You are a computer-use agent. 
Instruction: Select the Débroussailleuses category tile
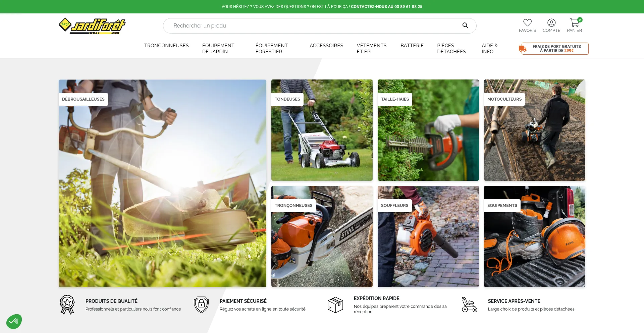[162, 183]
